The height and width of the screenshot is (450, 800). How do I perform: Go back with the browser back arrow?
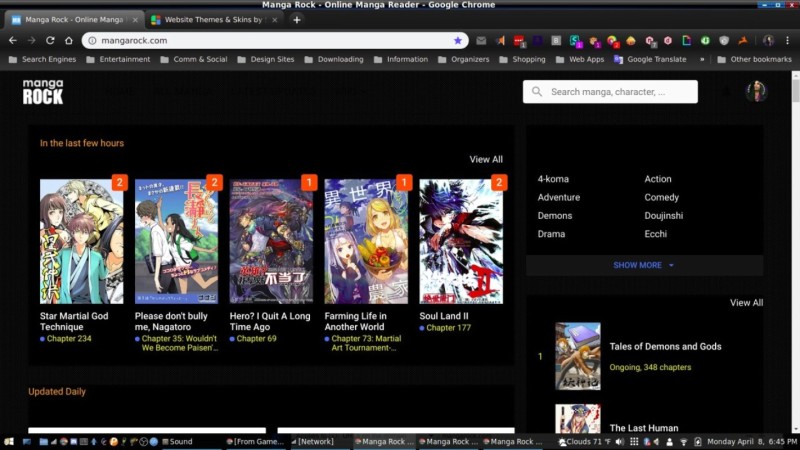coord(13,40)
